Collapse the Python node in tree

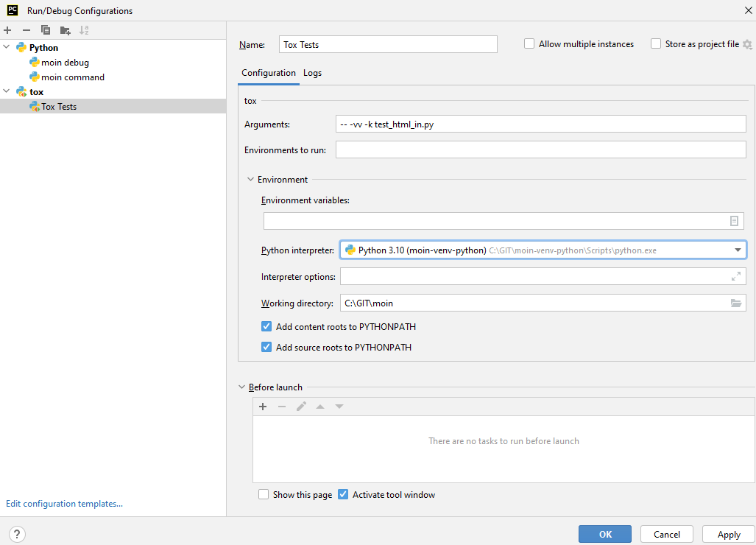click(x=7, y=48)
